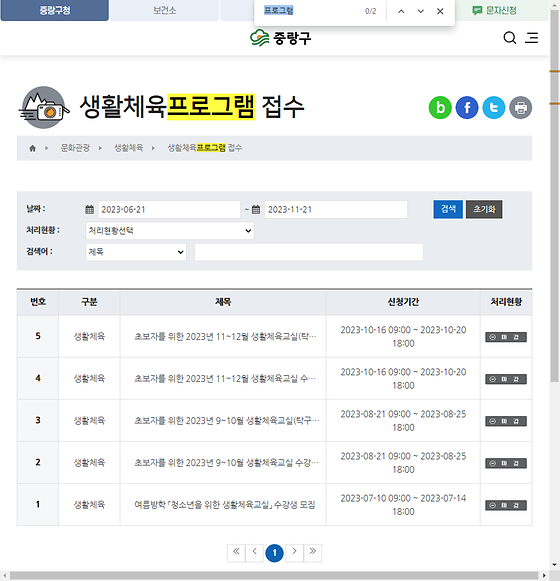This screenshot has height=581, width=560.
Task: Click the 마감 status badge in row 5
Action: [x=506, y=337]
